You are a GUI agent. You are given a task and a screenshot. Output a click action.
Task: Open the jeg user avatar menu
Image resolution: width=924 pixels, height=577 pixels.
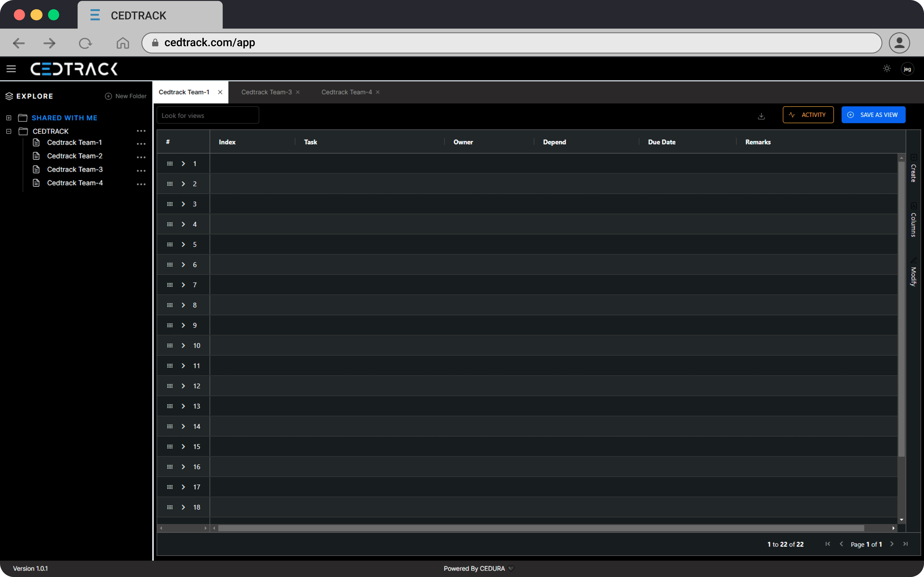coord(907,69)
